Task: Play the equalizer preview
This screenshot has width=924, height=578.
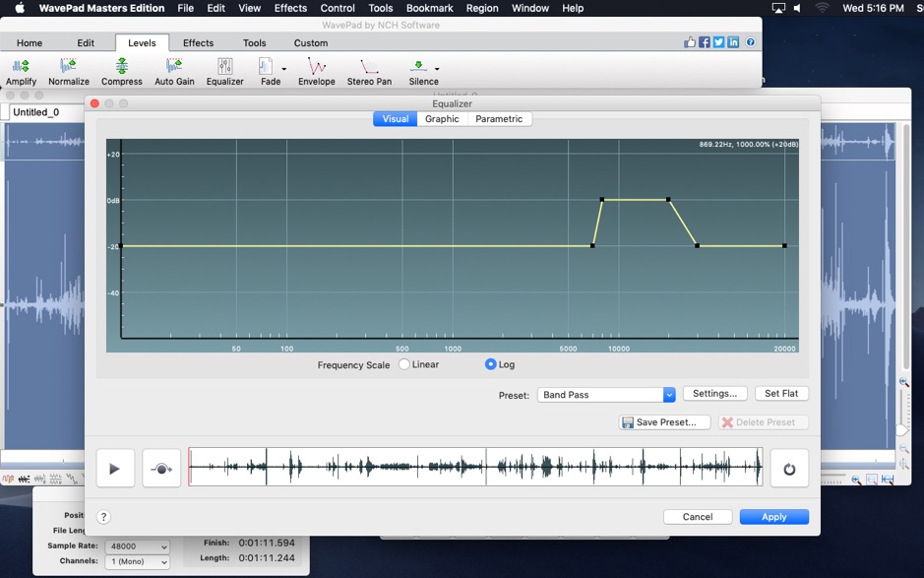Action: click(115, 468)
